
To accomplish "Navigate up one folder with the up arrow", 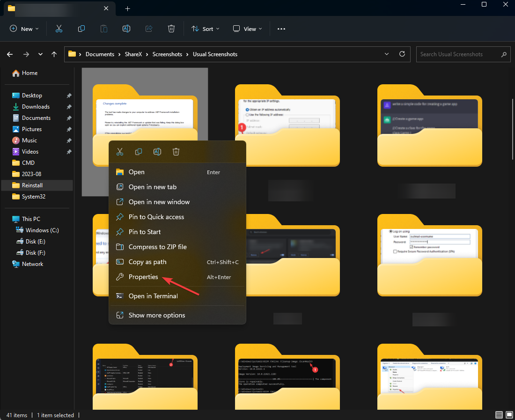I will pos(54,54).
